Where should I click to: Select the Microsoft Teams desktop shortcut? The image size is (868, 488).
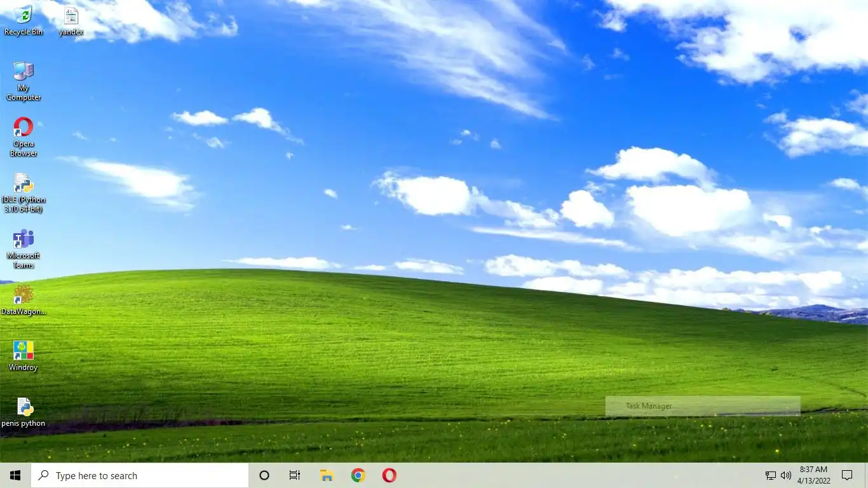click(24, 248)
